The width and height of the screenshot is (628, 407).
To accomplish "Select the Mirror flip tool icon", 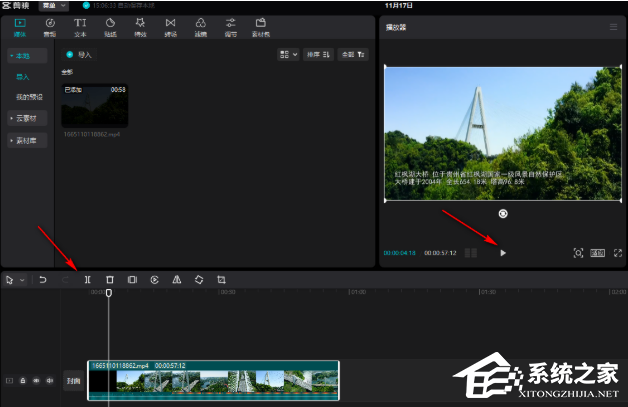I will point(177,280).
